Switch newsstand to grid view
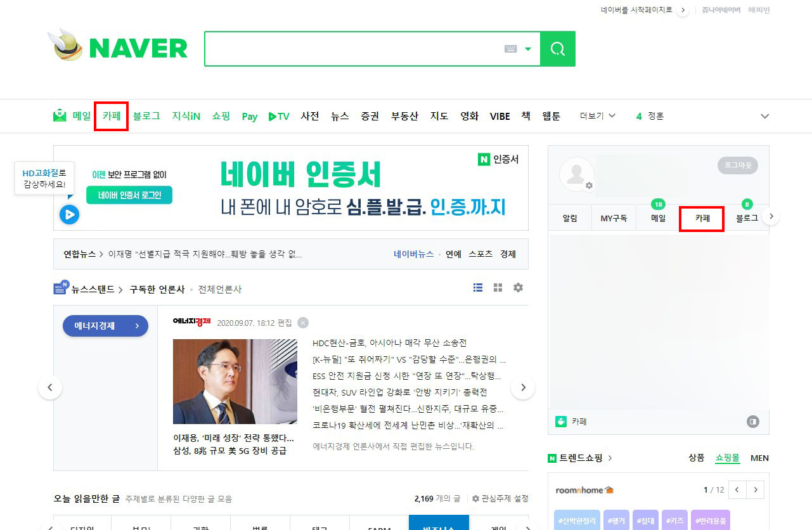This screenshot has height=530, width=812. tap(498, 288)
